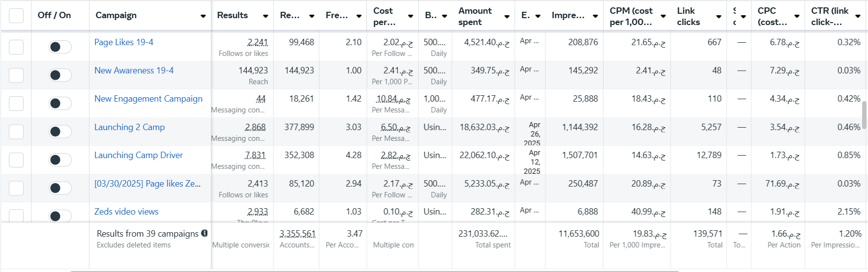Expand the Amount spent column menu arrow
The height and width of the screenshot is (272, 868).
pos(507,16)
